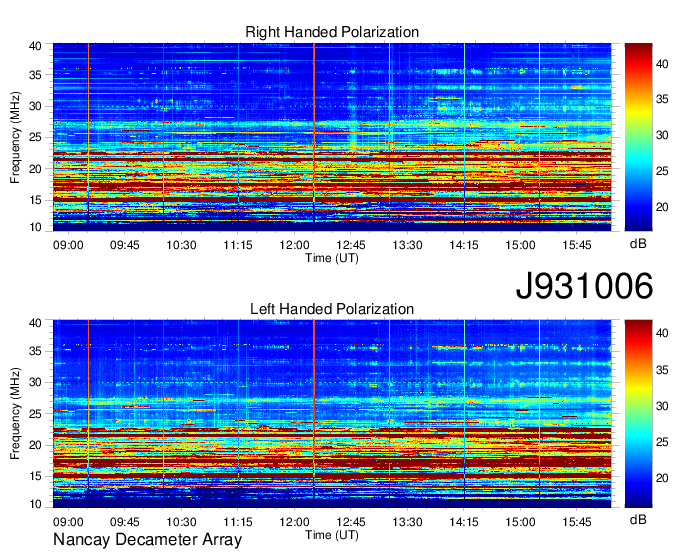Click '15:45' time tick under Left Handed plot
This screenshot has width=680, height=552.
click(577, 522)
